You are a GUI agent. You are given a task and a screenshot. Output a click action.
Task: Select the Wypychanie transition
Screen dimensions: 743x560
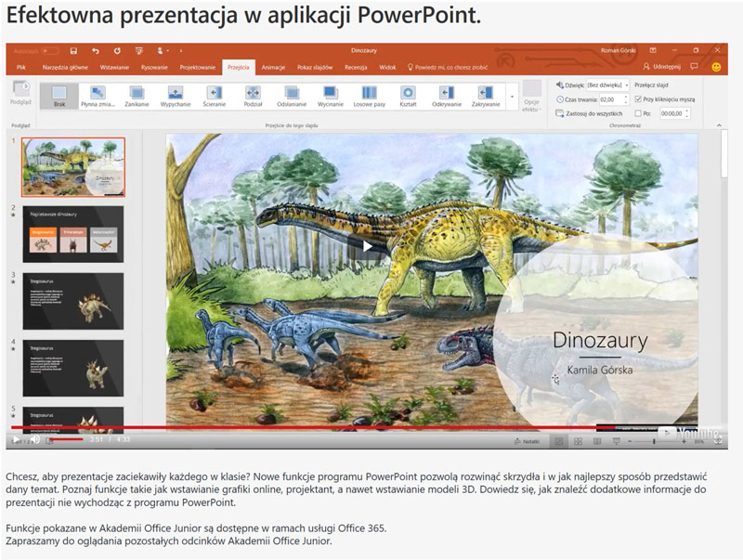click(175, 97)
